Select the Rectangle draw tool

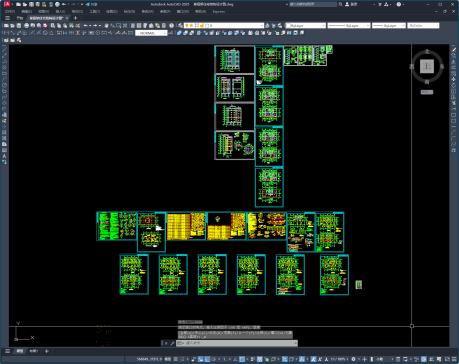pyautogui.click(x=4, y=73)
